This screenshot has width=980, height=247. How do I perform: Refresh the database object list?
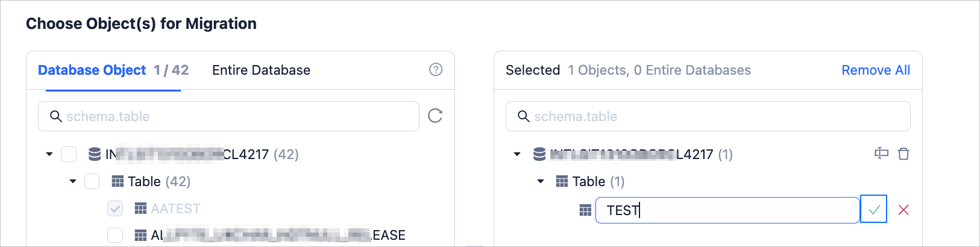click(435, 116)
